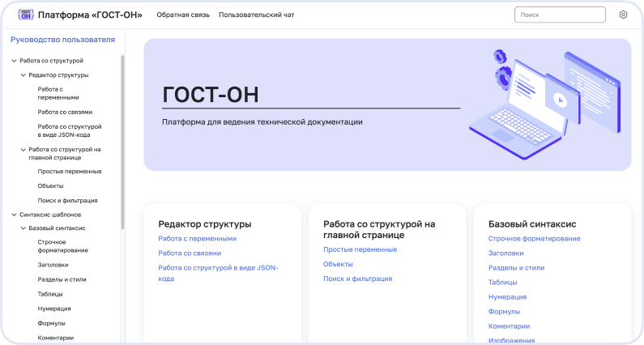This screenshot has height=345, width=644.
Task: Select Строчное форматирование in the sidebar tree
Action: pos(63,246)
